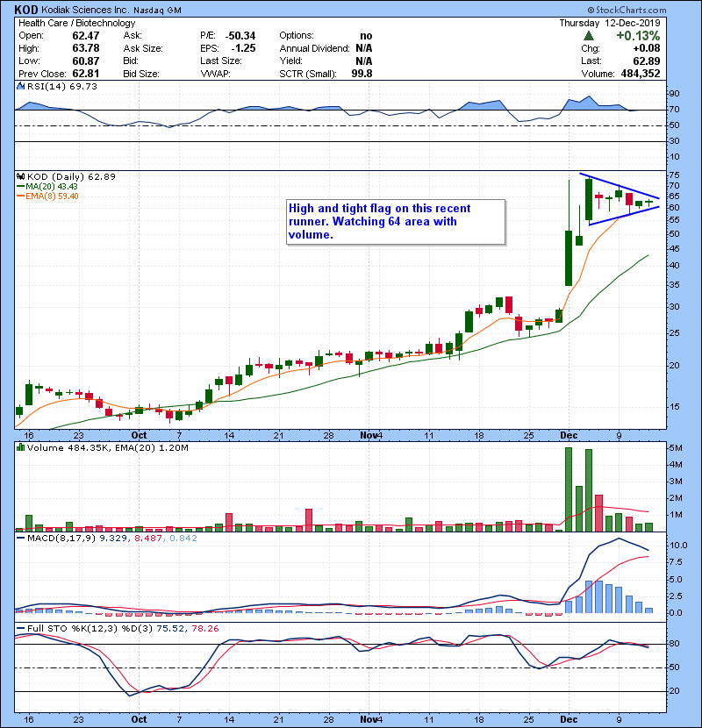The width and height of the screenshot is (702, 728).
Task: Click the 'Bid Size:' label
Action: click(x=141, y=74)
